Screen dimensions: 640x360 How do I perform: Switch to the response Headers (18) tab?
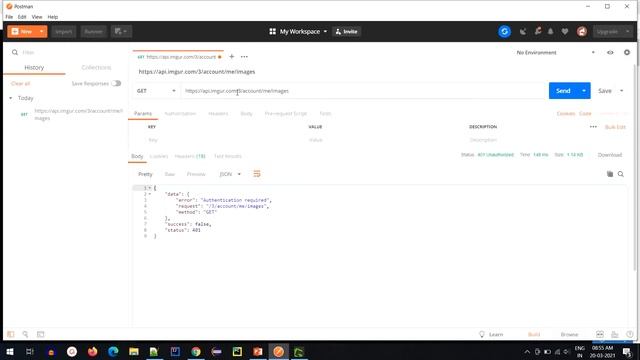click(190, 156)
